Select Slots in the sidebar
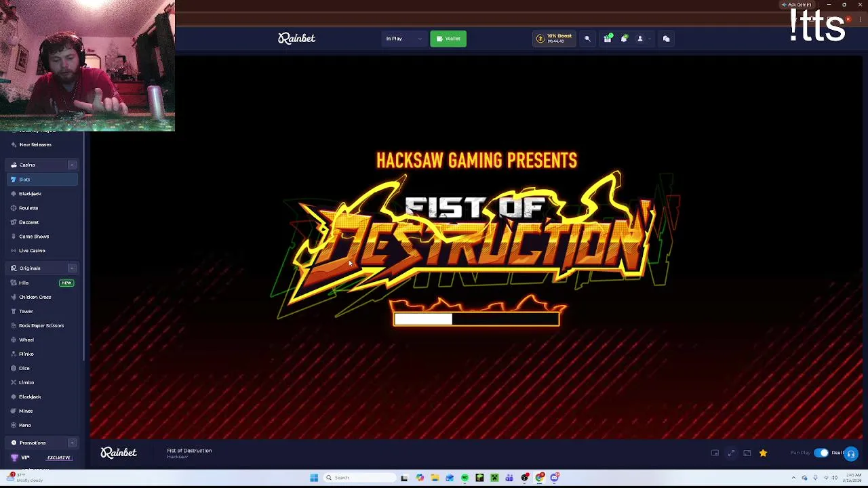This screenshot has height=488, width=868. 42,179
